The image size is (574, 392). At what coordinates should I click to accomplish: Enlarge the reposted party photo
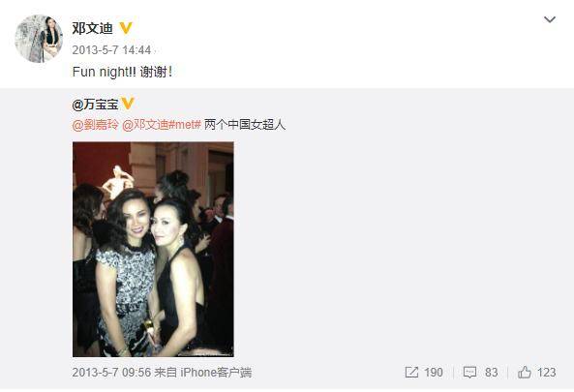pos(153,250)
